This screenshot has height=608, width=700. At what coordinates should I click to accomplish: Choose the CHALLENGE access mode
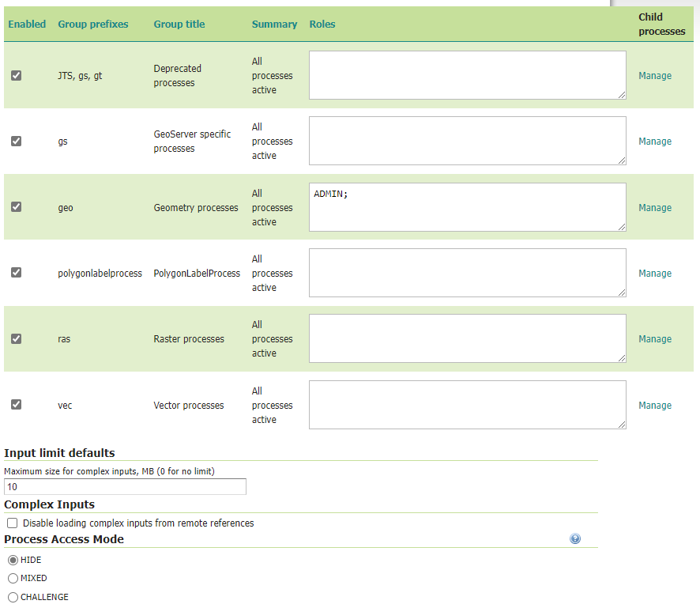[13, 597]
